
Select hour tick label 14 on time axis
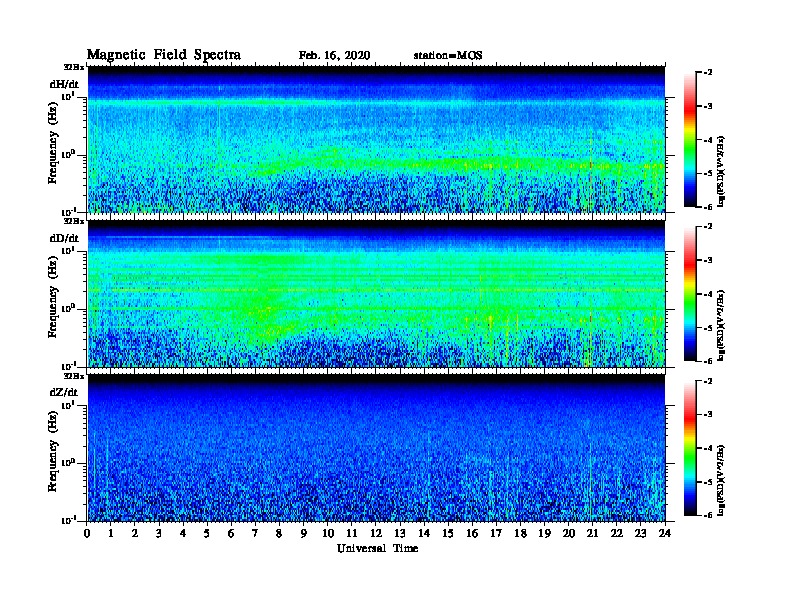pyautogui.click(x=424, y=533)
